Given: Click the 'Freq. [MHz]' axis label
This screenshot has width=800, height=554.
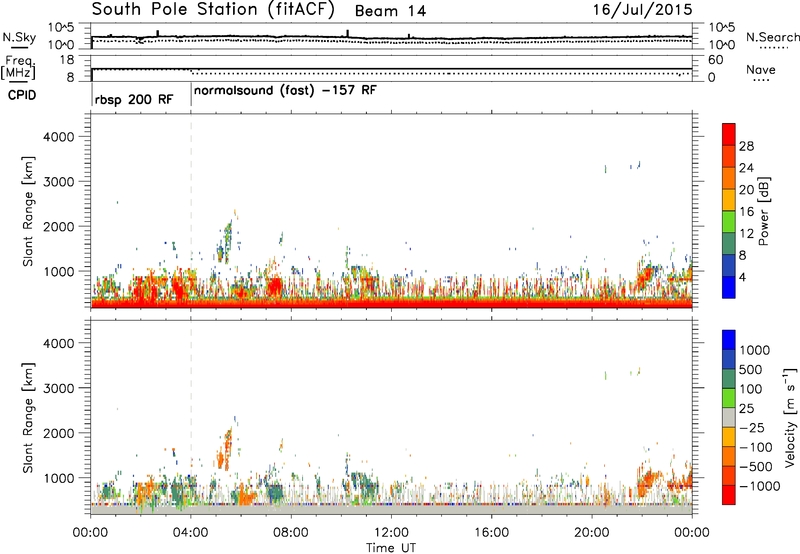Looking at the screenshot, I should pos(18,68).
